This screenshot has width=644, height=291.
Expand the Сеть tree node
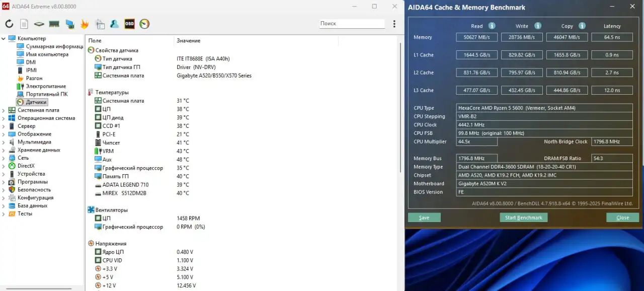coord(4,158)
